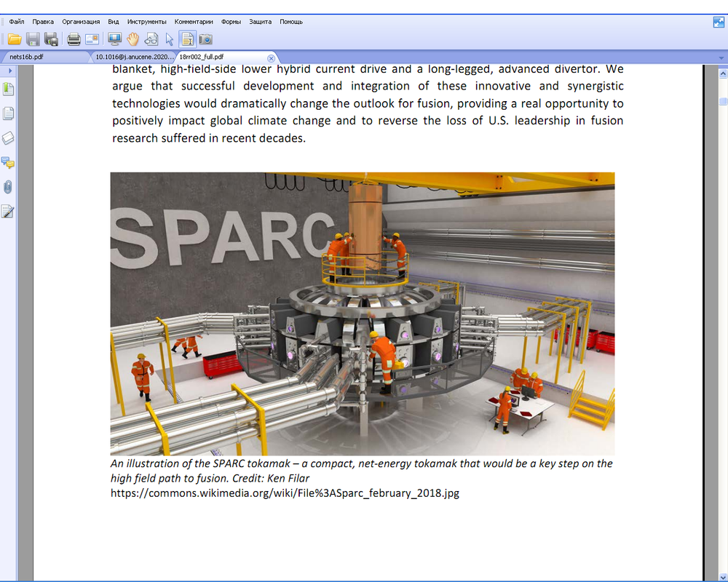Open the Bookmarks panel in the sidebar
This screenshot has height=582, width=728.
[x=8, y=89]
